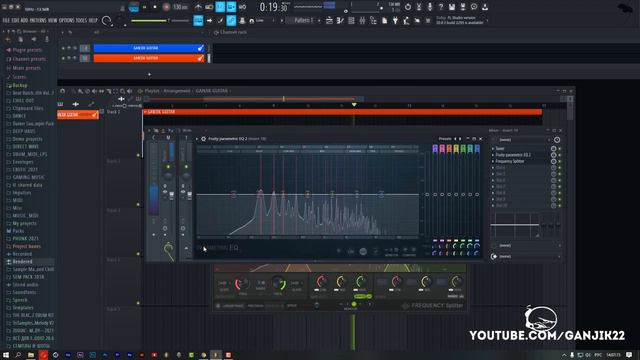Click the round Record button in the transport
This screenshot has width=640, height=360.
pyautogui.click(x=166, y=7)
